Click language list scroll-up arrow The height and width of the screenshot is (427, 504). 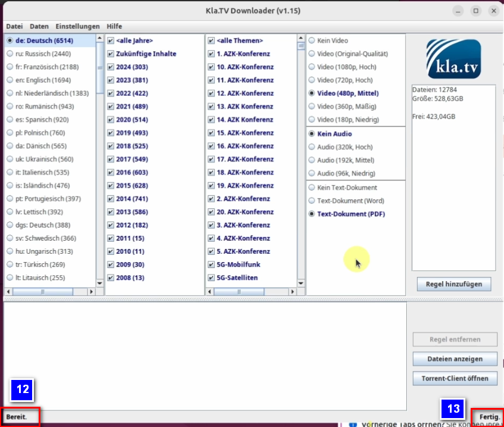coord(99,38)
